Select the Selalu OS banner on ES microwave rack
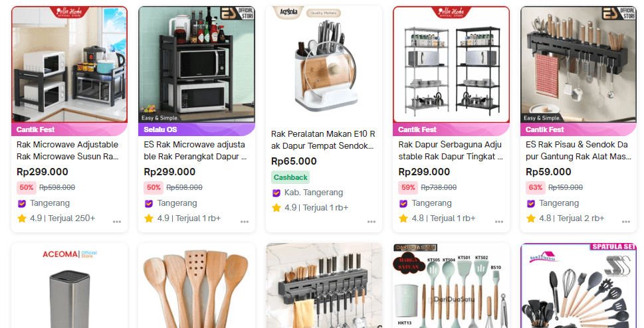The image size is (644, 328). (197, 129)
